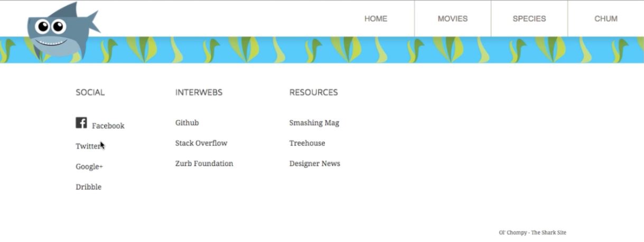The image size is (644, 242).
Task: Visit the Twitter link
Action: click(88, 147)
